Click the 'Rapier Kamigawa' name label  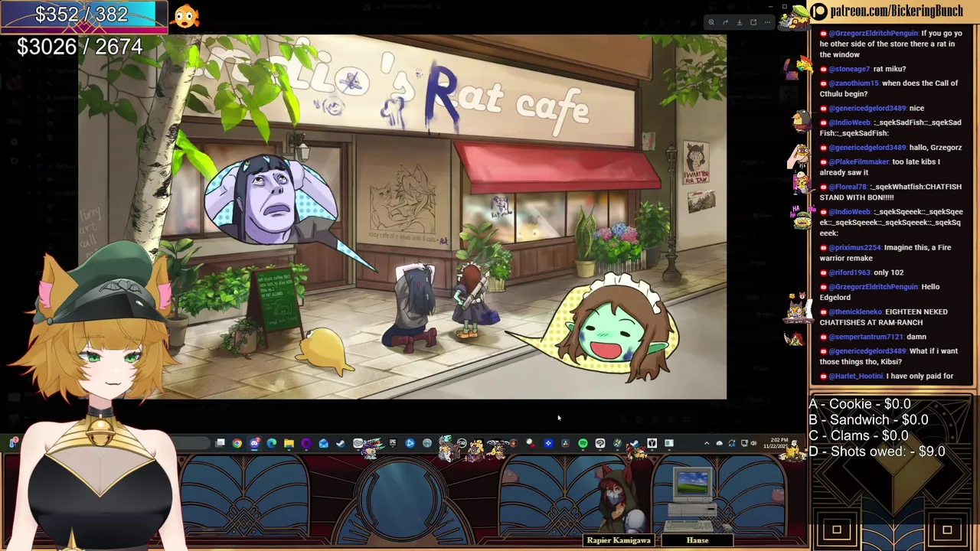(x=618, y=540)
